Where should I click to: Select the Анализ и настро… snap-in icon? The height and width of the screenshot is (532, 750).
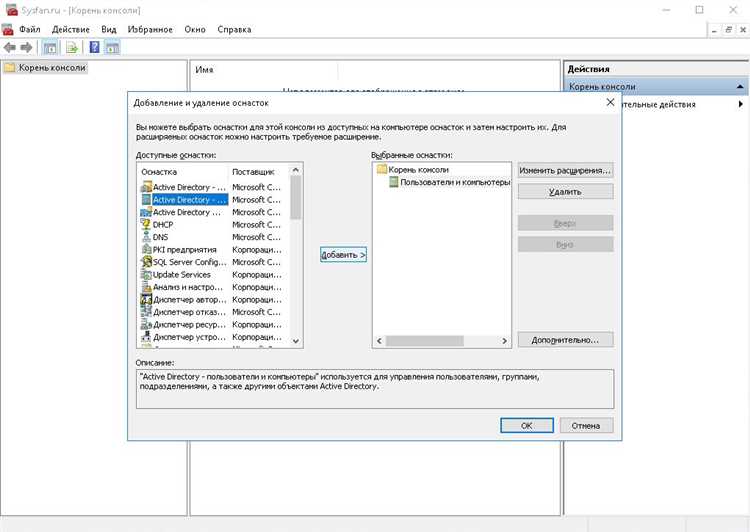pyautogui.click(x=146, y=287)
